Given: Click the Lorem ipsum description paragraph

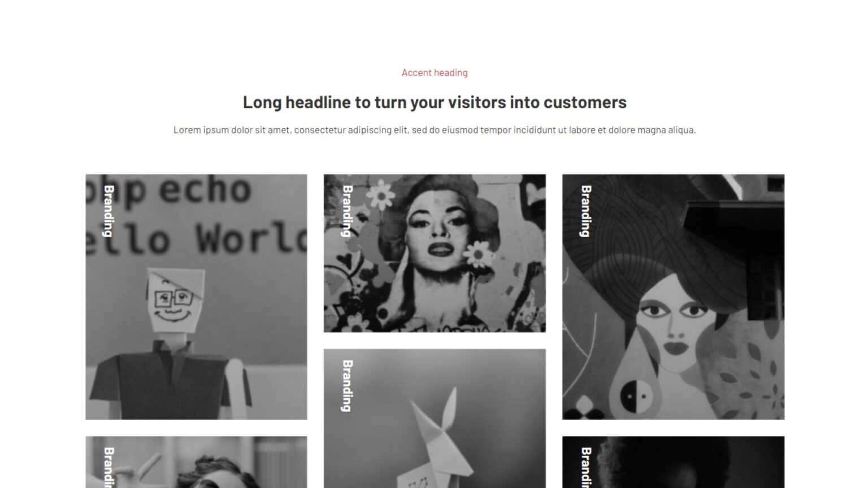Looking at the screenshot, I should tap(435, 130).
